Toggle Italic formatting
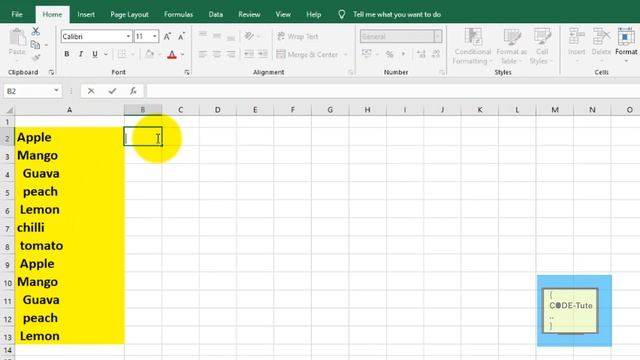The width and height of the screenshot is (640, 360). 81,54
